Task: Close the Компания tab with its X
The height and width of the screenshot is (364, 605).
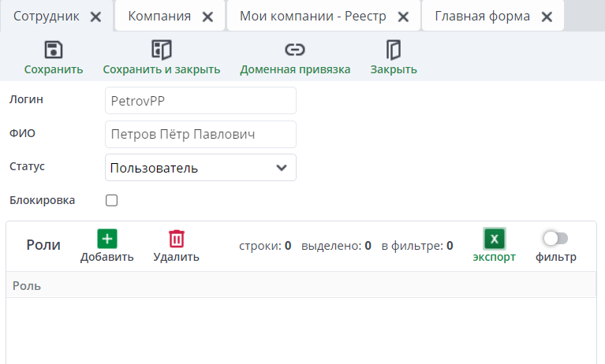Action: (207, 17)
